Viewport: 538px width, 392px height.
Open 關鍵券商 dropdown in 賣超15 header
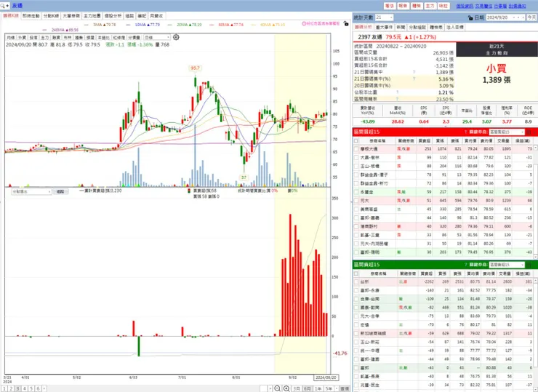(x=507, y=265)
